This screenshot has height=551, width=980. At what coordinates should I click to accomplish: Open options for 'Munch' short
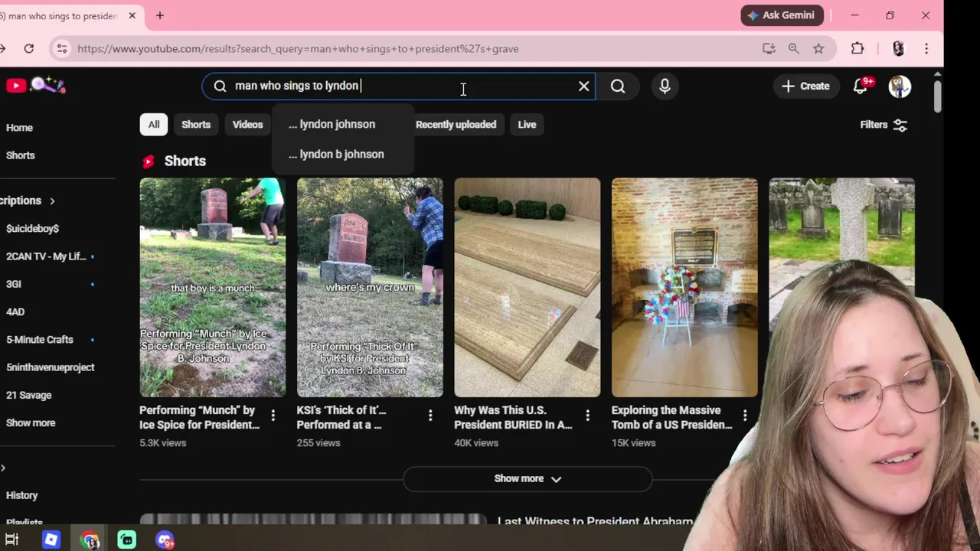(273, 416)
